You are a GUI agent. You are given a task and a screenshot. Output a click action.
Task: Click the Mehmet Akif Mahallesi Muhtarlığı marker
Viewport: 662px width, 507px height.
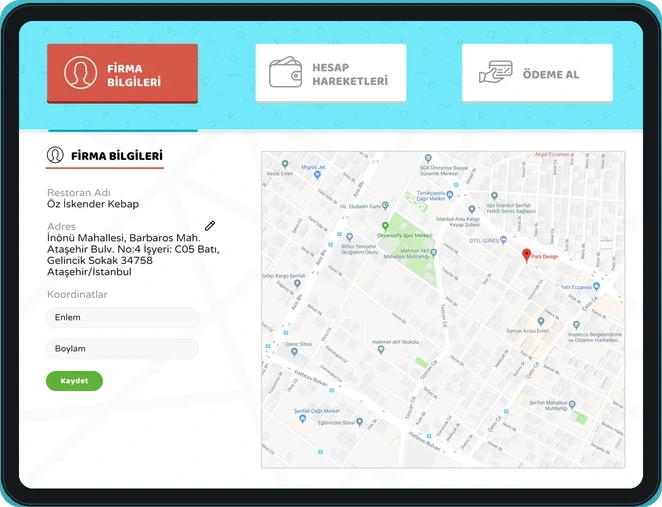(434, 252)
